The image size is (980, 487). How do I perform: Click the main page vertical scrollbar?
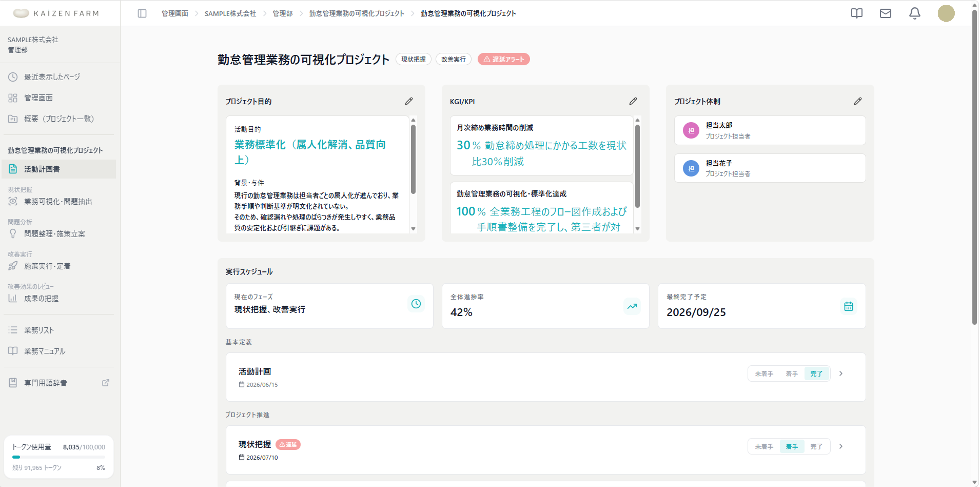click(974, 167)
